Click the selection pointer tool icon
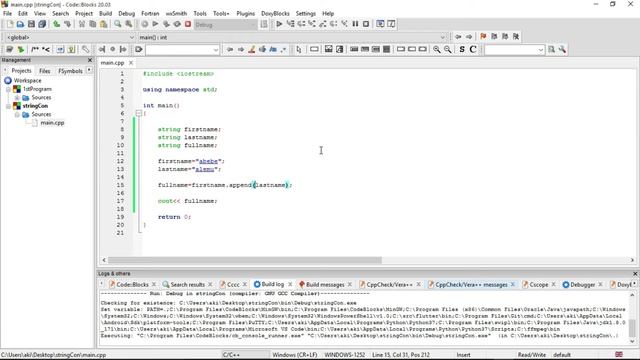 click(x=299, y=49)
